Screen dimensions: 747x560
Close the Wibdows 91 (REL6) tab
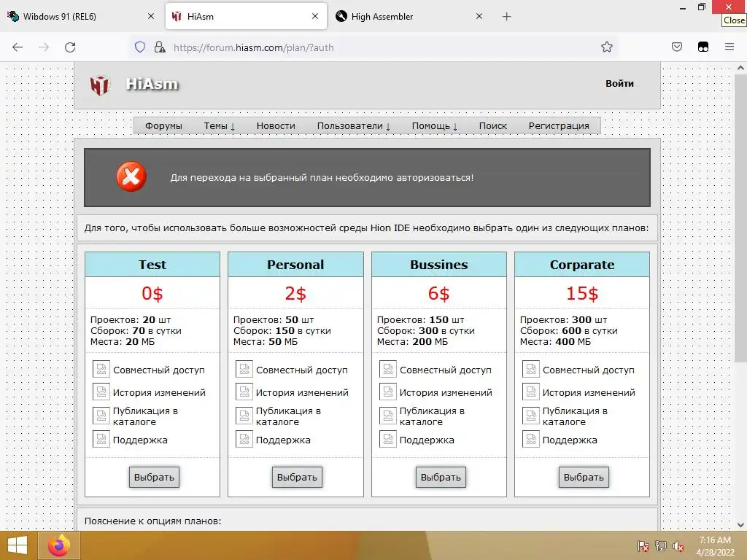click(x=151, y=16)
